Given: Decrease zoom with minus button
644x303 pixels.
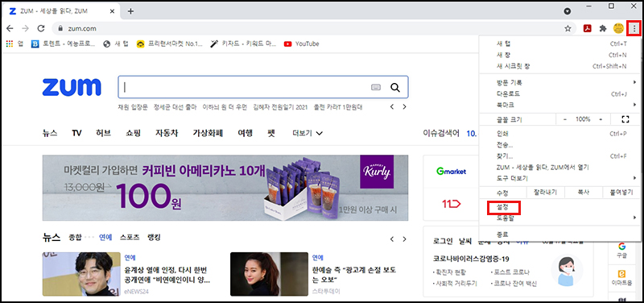Looking at the screenshot, I should tap(565, 119).
